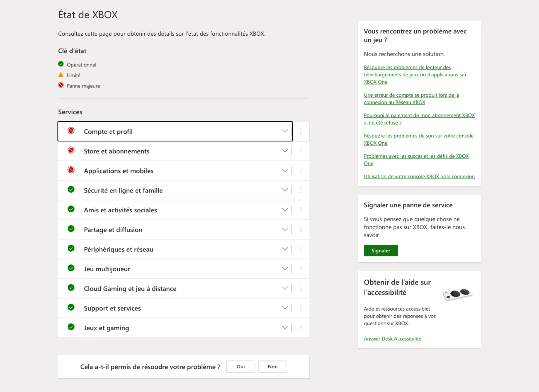Click green check icon for Périphériques et réseau

click(x=71, y=248)
